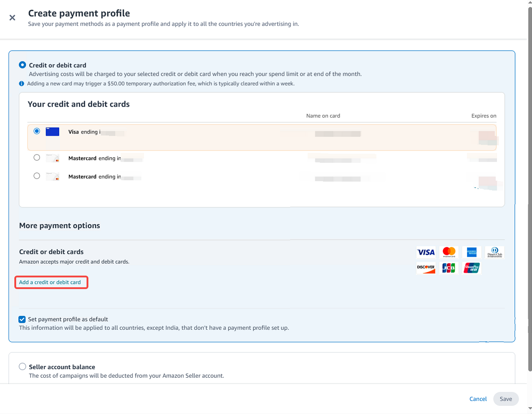Choose the second Mastercard in the list
Image resolution: width=532 pixels, height=414 pixels.
click(37, 176)
